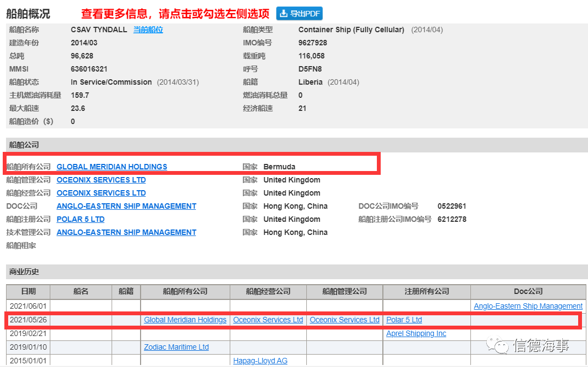The width and height of the screenshot is (588, 371).
Task: Select the 船名 column header
Action: [81, 292]
